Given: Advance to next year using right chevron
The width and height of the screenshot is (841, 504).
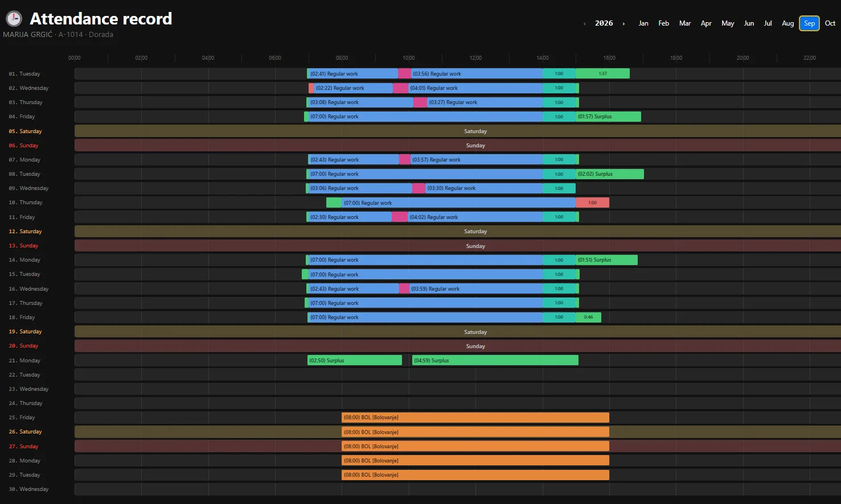Looking at the screenshot, I should click(623, 23).
